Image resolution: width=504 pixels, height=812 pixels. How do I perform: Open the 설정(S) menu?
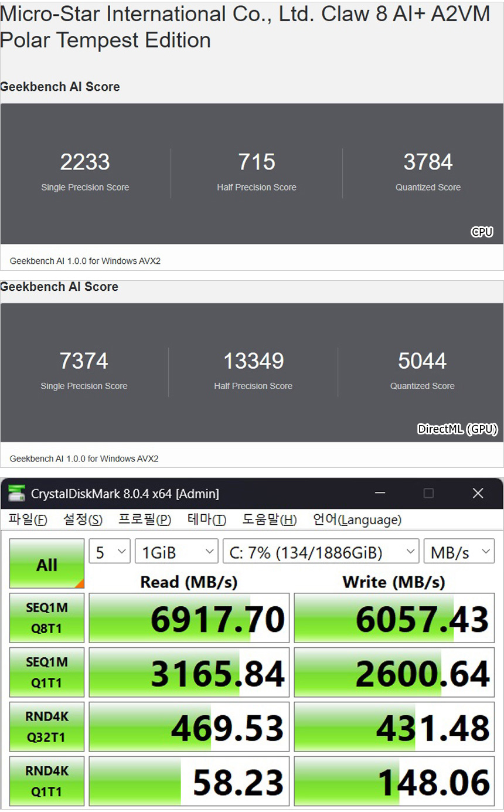coord(83,520)
